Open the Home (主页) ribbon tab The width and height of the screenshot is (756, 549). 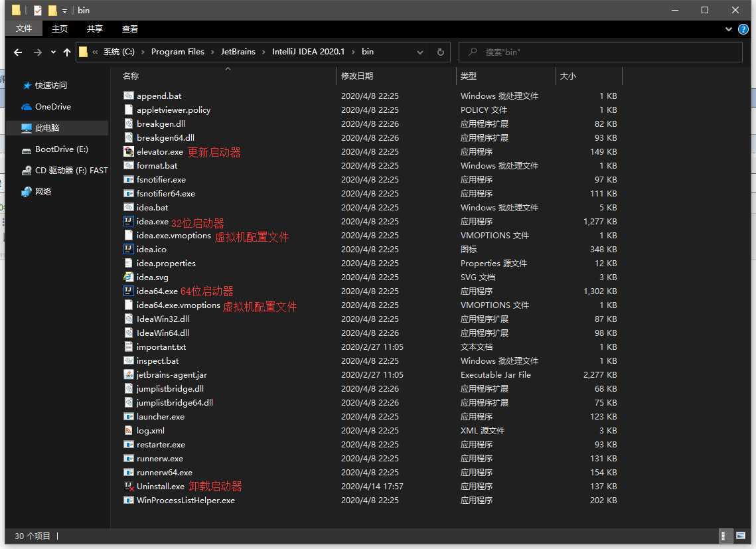click(x=59, y=29)
